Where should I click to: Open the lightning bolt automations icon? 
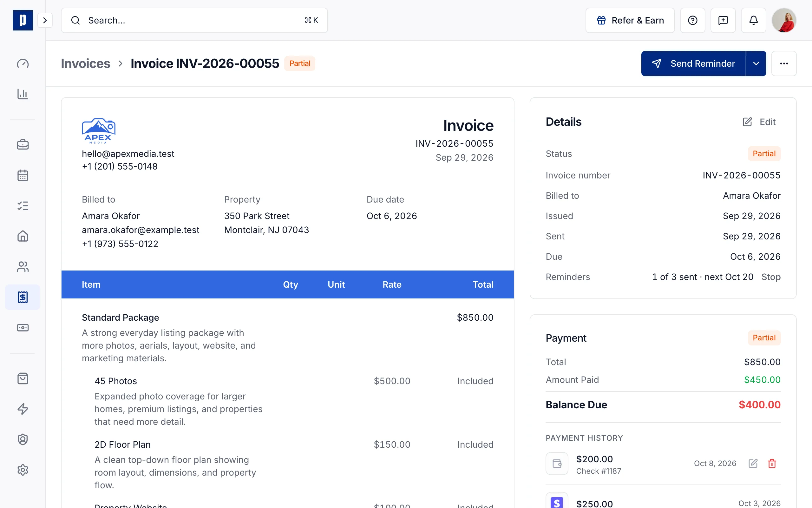(x=23, y=409)
